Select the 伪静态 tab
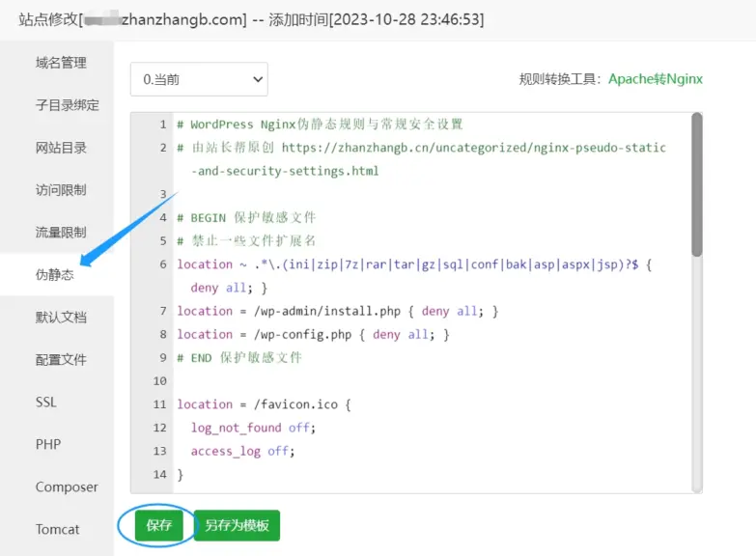 pos(54,275)
